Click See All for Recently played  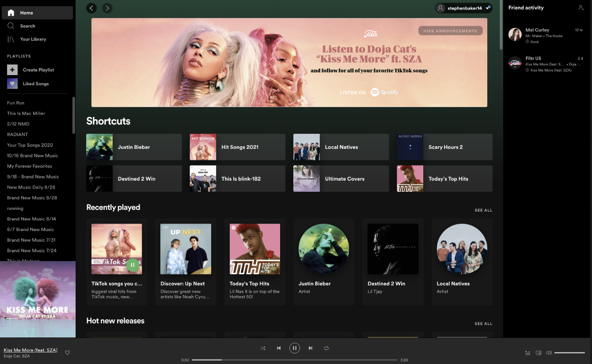coord(483,210)
